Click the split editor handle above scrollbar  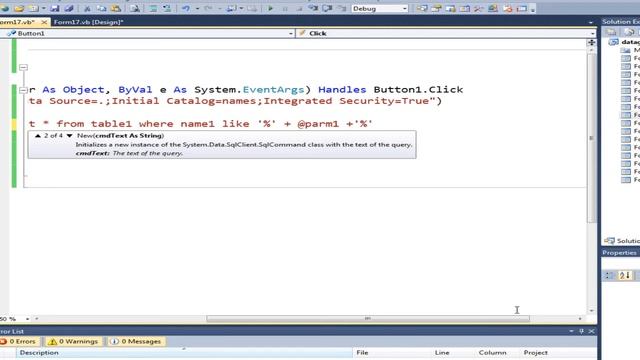591,42
